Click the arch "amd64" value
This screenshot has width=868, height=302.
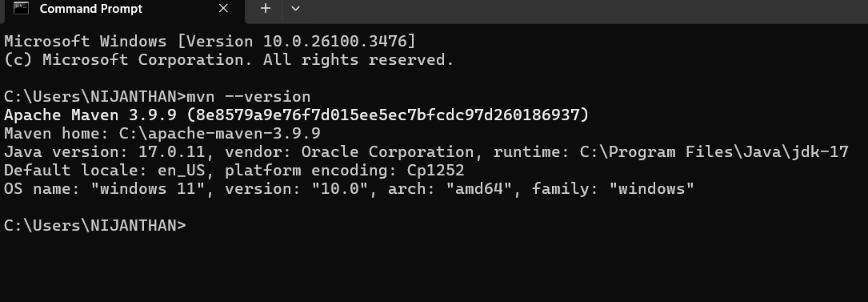[479, 188]
